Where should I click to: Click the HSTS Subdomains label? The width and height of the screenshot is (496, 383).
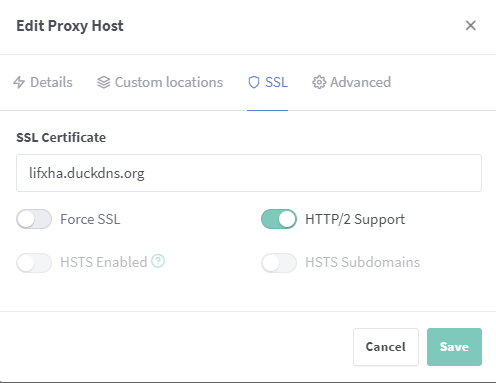tap(363, 262)
